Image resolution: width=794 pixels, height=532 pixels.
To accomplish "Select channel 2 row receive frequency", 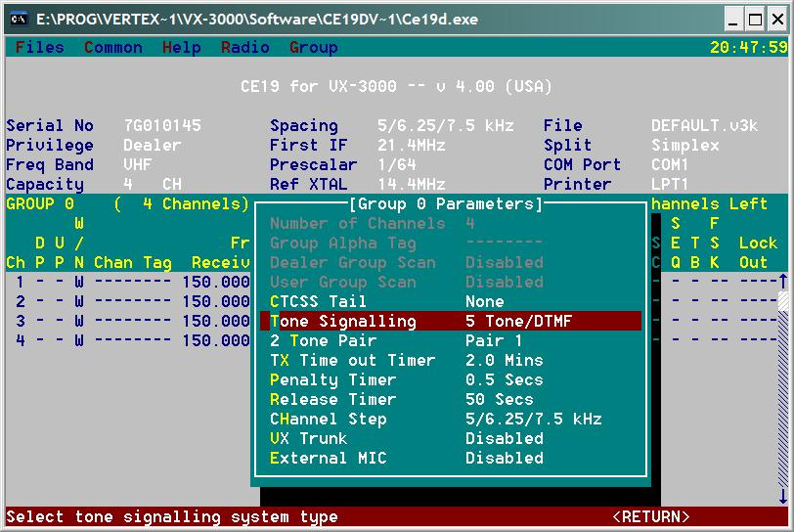I will 216,301.
